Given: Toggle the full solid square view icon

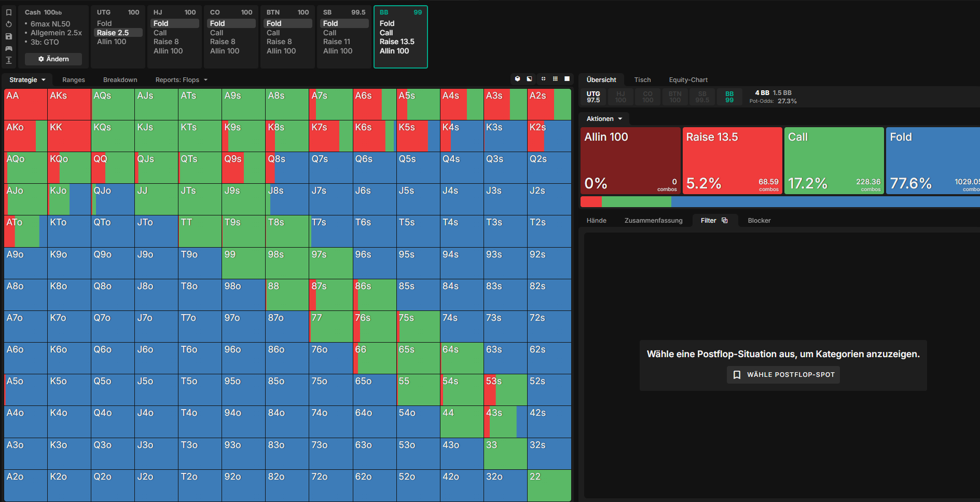Looking at the screenshot, I should (567, 79).
